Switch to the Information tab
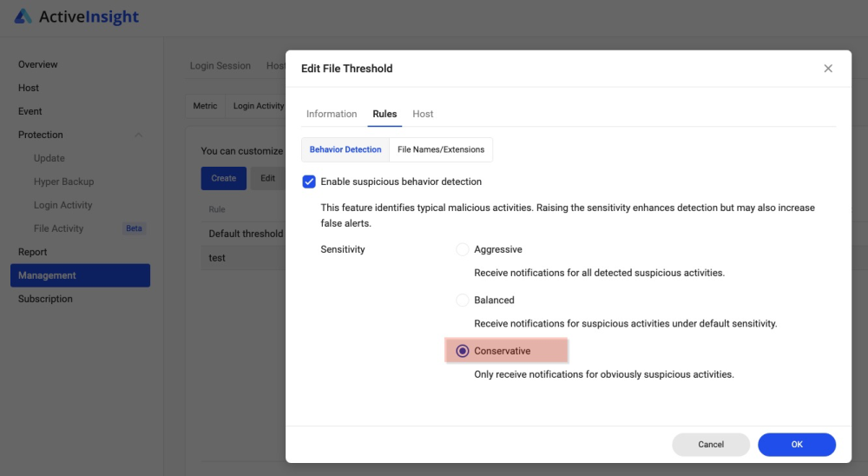This screenshot has width=868, height=476. pyautogui.click(x=332, y=114)
